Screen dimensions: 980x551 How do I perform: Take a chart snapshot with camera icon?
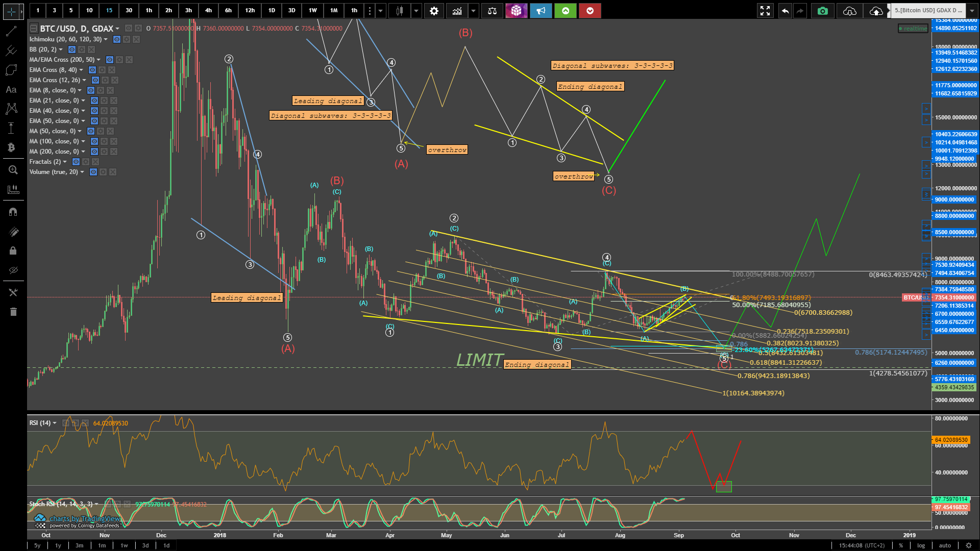[822, 11]
